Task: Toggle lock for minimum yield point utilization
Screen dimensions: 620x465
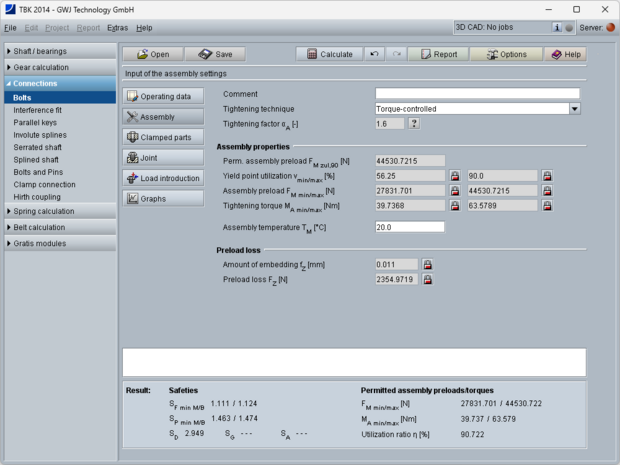Action: 454,175
